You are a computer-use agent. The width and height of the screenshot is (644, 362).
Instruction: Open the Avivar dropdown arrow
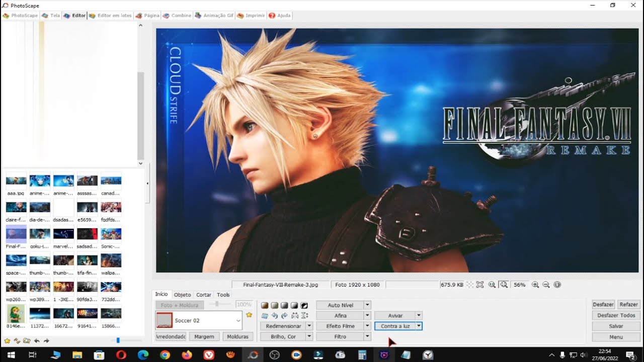coord(419,316)
